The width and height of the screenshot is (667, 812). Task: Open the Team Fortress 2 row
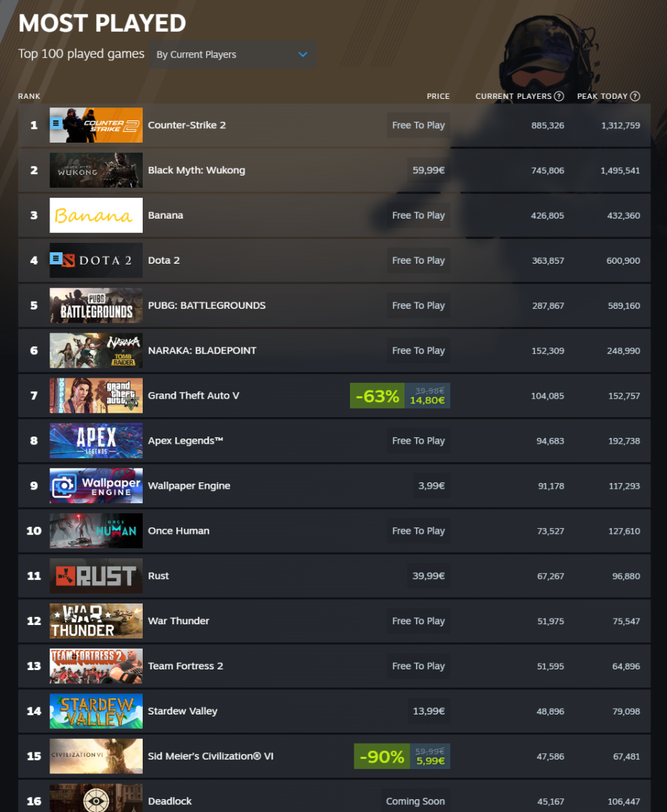pyautogui.click(x=334, y=666)
